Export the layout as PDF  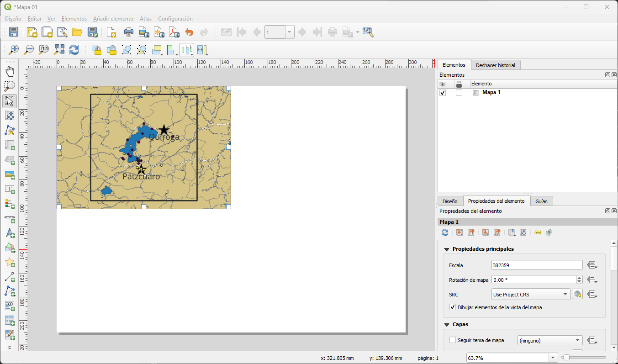tap(174, 32)
